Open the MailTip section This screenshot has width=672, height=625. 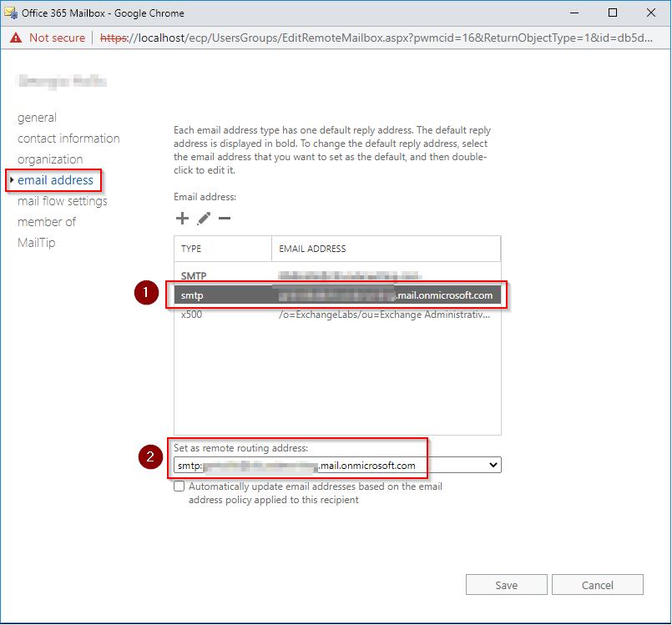pos(37,243)
